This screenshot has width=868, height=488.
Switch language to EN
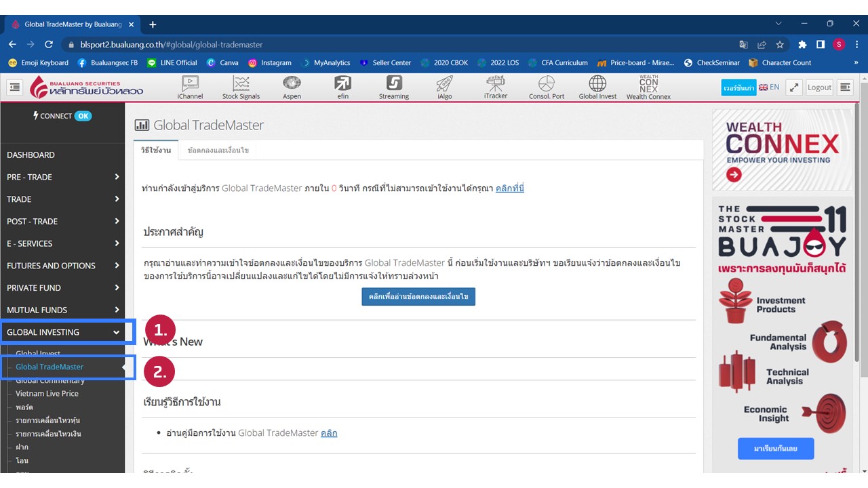point(769,87)
